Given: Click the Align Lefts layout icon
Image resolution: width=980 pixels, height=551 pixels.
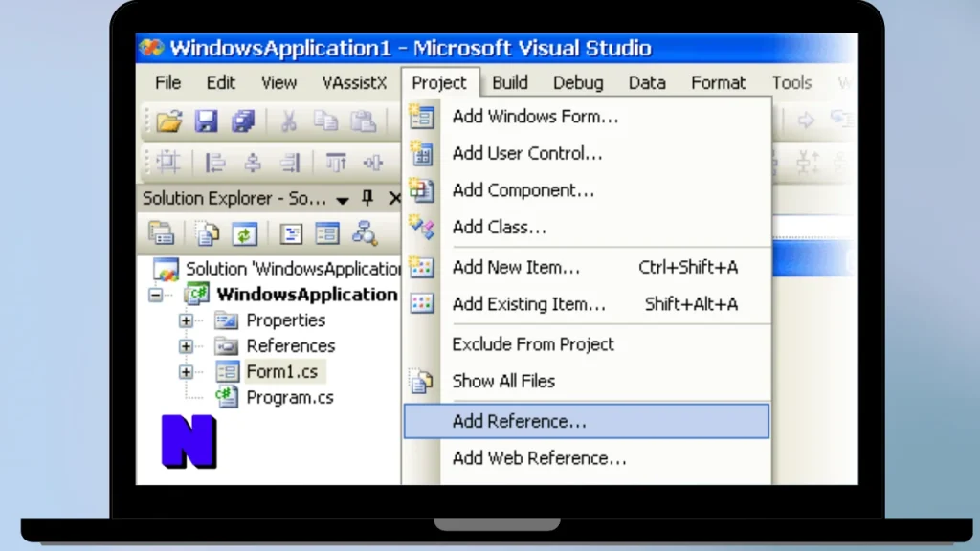Looking at the screenshot, I should pyautogui.click(x=215, y=163).
